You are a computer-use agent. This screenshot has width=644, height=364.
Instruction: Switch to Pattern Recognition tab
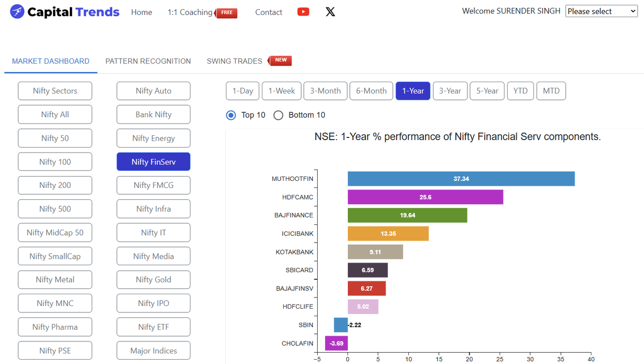pos(148,61)
